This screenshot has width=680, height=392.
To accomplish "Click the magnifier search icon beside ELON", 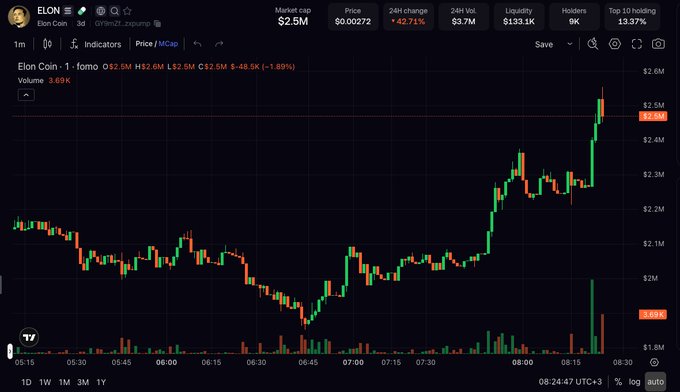I will [114, 11].
